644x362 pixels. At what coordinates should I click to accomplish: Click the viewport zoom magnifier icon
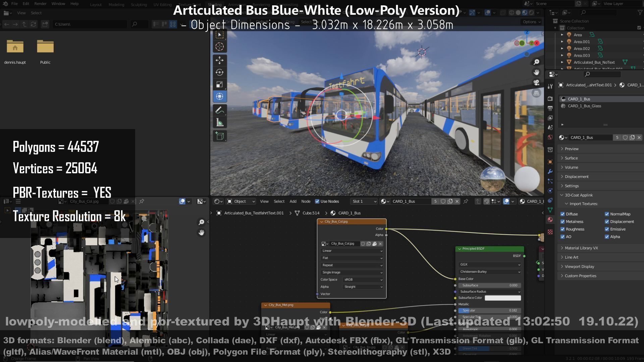coord(536,62)
